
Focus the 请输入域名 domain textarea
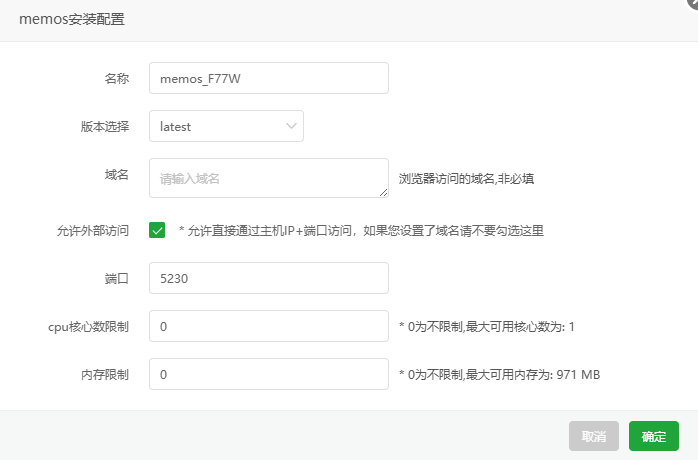coord(269,178)
